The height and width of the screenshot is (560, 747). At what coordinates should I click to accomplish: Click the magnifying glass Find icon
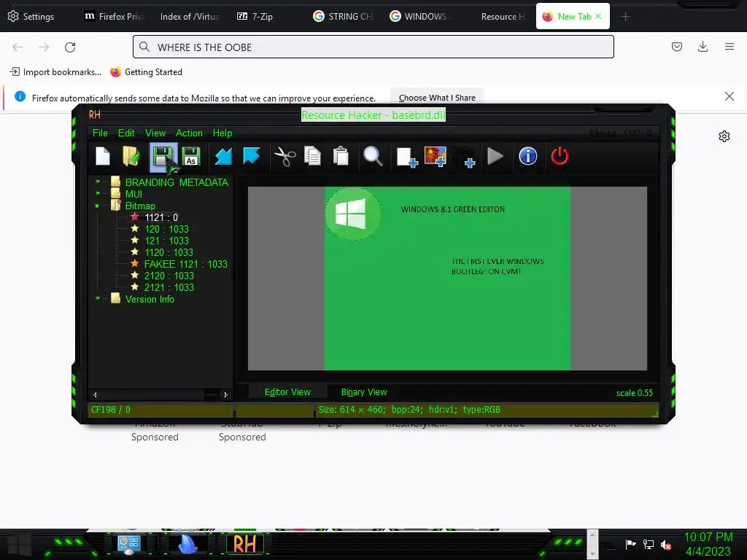[x=373, y=156]
